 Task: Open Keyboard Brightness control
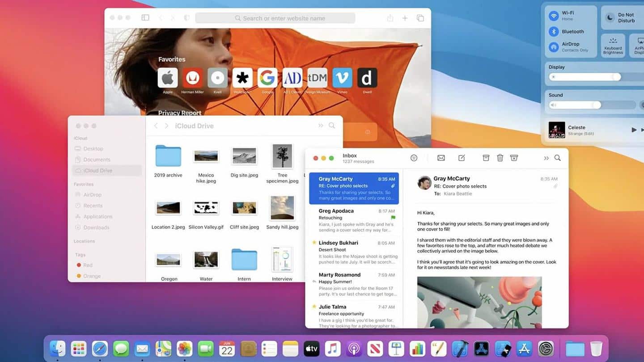point(613,46)
